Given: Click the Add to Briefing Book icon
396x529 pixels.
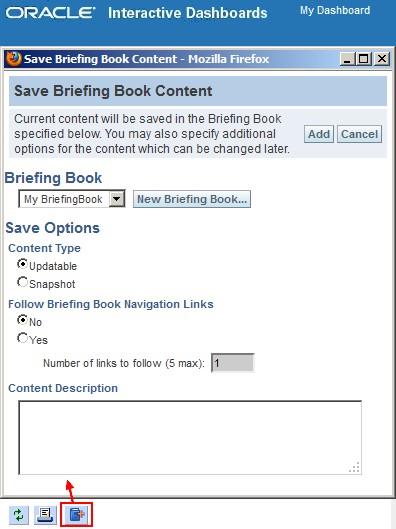Looking at the screenshot, I should (x=77, y=514).
